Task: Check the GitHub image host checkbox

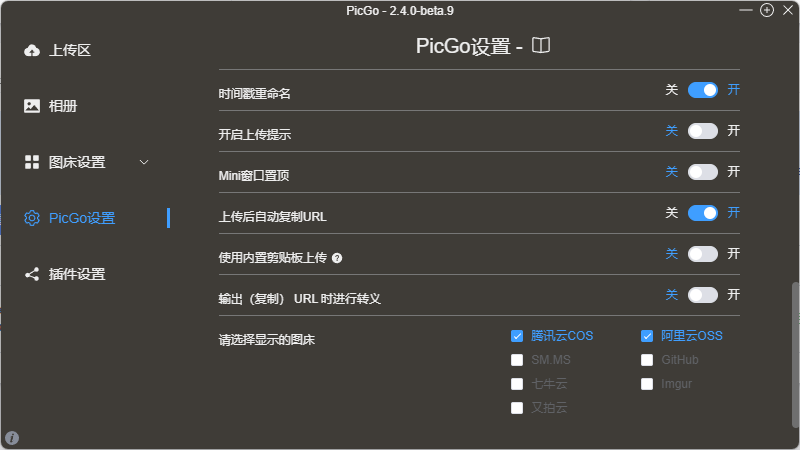Action: [x=647, y=360]
